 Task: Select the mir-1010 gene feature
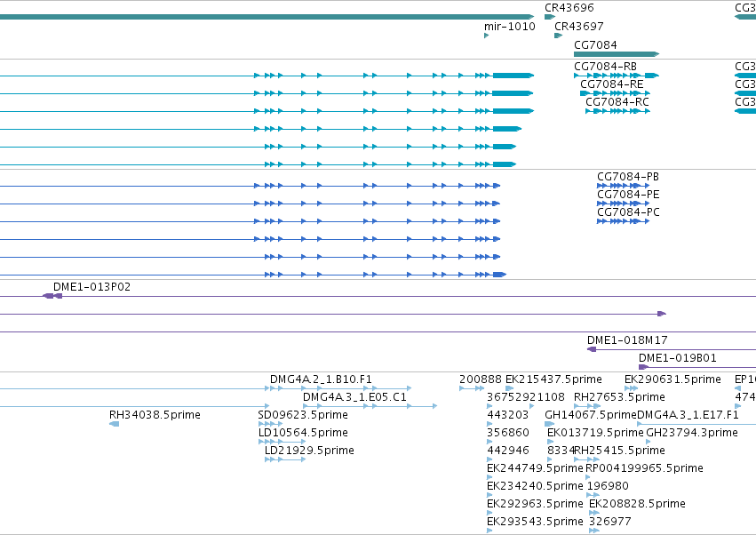pyautogui.click(x=487, y=36)
